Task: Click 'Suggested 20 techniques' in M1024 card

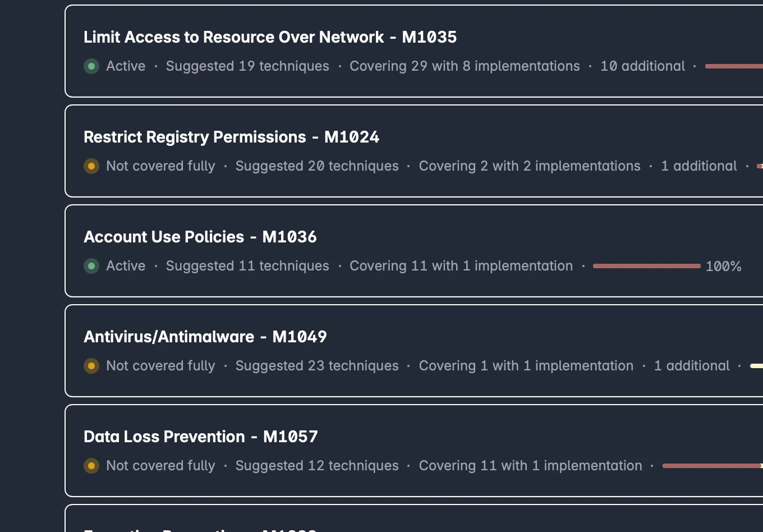Action: click(x=317, y=166)
